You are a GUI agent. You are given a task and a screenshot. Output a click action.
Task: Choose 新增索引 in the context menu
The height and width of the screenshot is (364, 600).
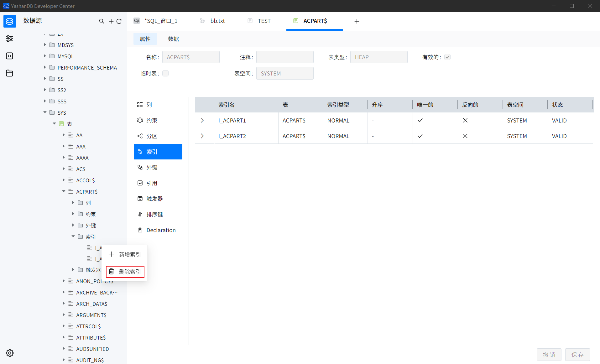tap(125, 254)
